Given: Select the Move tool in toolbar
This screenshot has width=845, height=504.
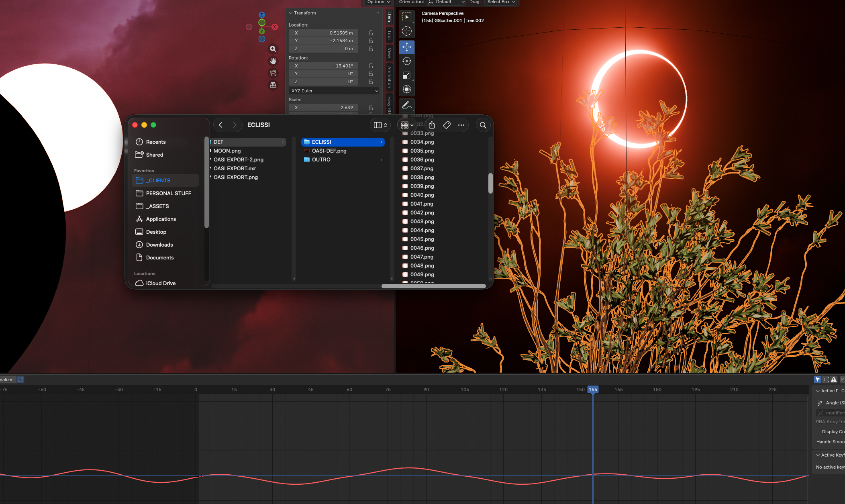Looking at the screenshot, I should point(406,47).
